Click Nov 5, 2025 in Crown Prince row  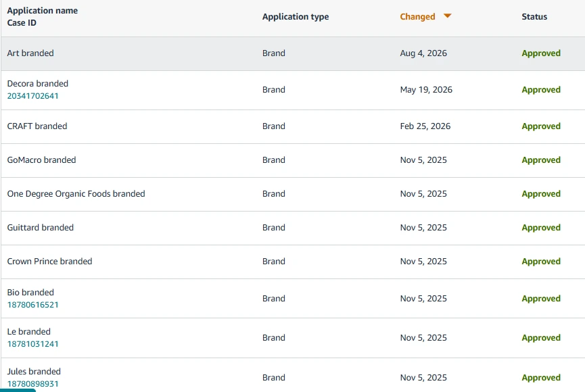(423, 262)
